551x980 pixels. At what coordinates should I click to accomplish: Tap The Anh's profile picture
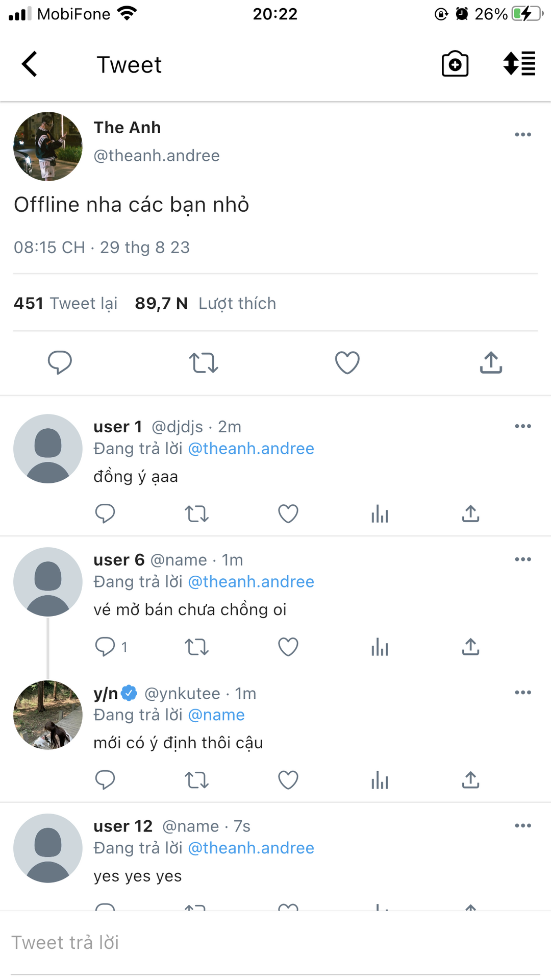pyautogui.click(x=48, y=146)
